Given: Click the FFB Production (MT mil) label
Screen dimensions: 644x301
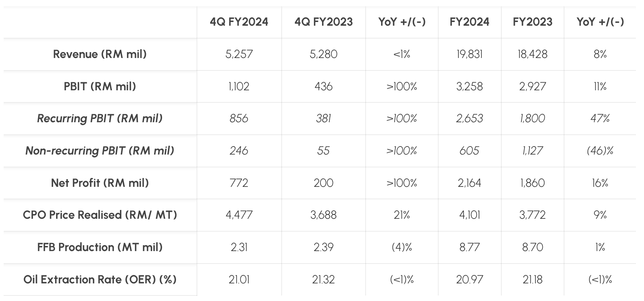Looking at the screenshot, I should (x=100, y=247).
